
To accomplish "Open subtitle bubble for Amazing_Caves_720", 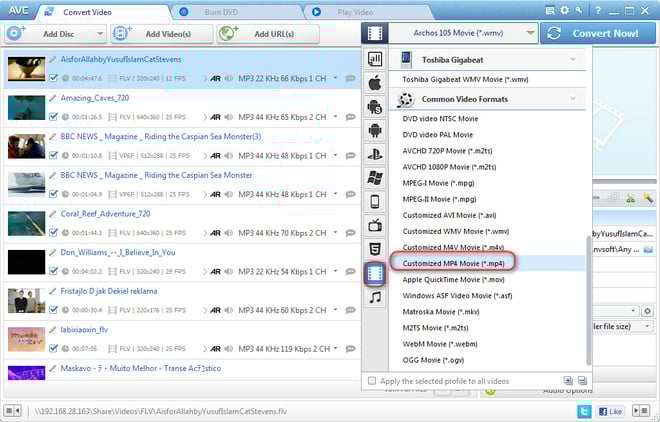I will tap(350, 117).
